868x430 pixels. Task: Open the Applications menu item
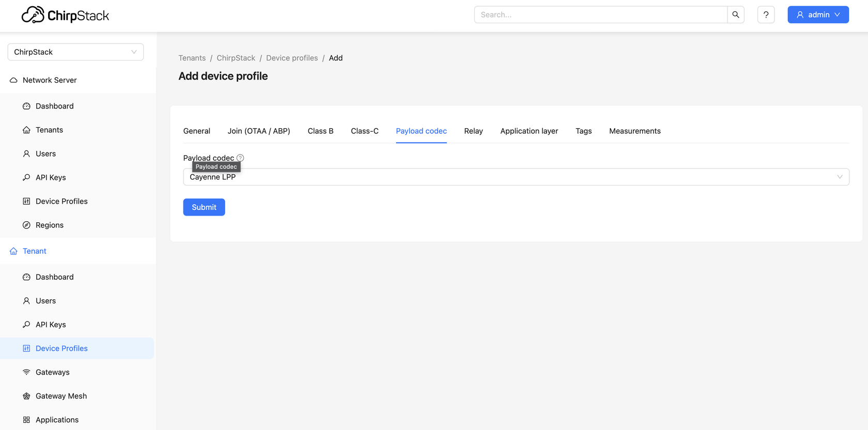[78, 420]
